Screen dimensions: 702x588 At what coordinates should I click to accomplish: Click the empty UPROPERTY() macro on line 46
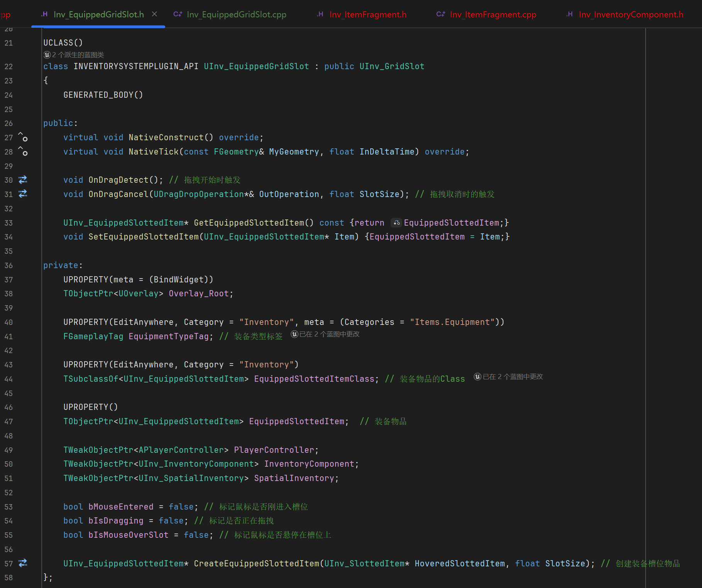(91, 407)
